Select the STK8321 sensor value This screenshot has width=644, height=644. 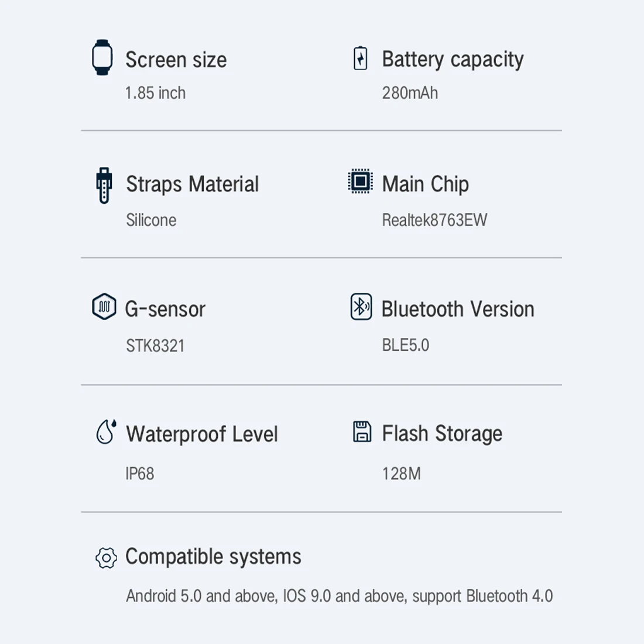155,346
